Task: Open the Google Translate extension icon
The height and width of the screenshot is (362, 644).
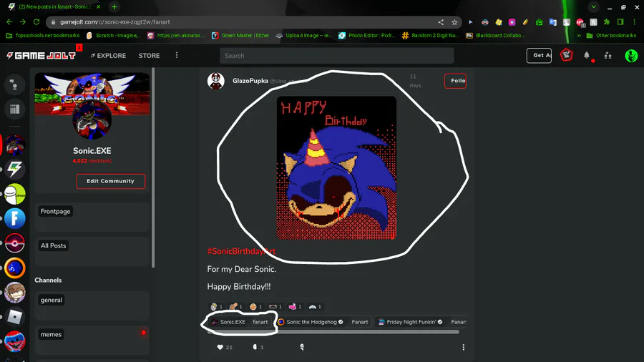Action: [x=553, y=22]
